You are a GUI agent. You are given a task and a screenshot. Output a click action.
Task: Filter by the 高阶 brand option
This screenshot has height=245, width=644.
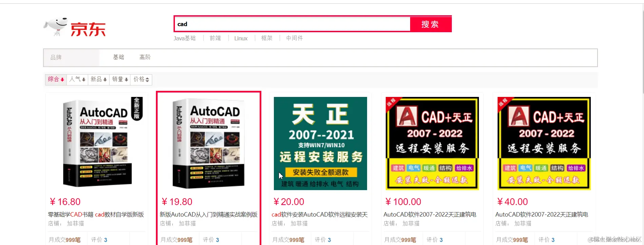(x=145, y=57)
